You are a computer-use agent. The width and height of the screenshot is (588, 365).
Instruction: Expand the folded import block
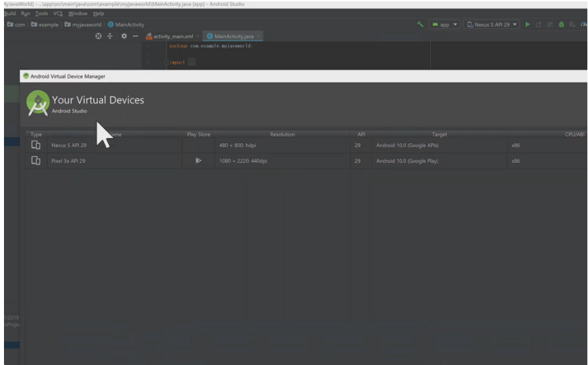point(166,62)
